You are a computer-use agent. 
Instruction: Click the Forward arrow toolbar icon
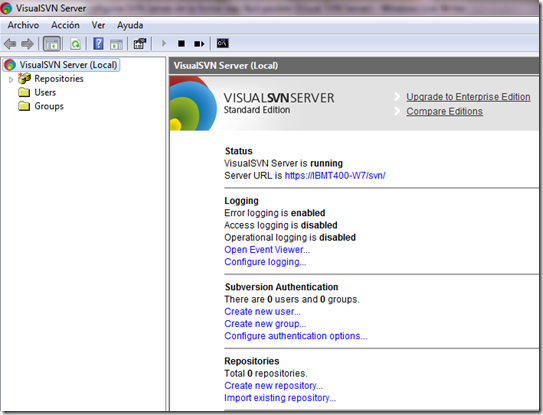point(27,44)
